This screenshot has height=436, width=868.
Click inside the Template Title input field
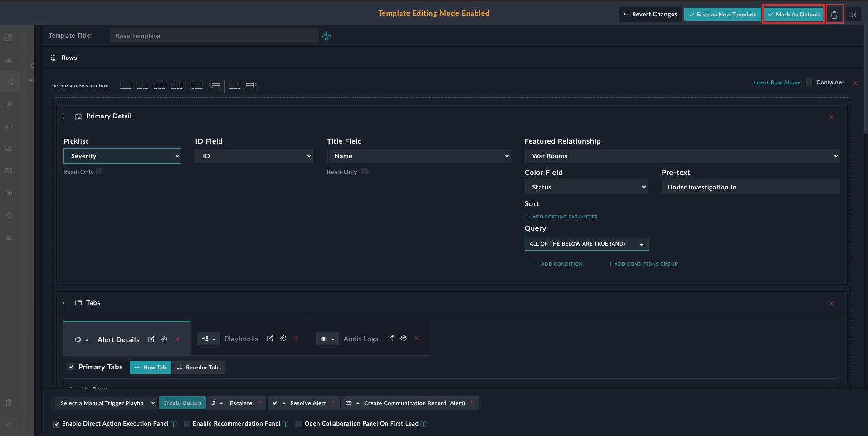(x=214, y=35)
